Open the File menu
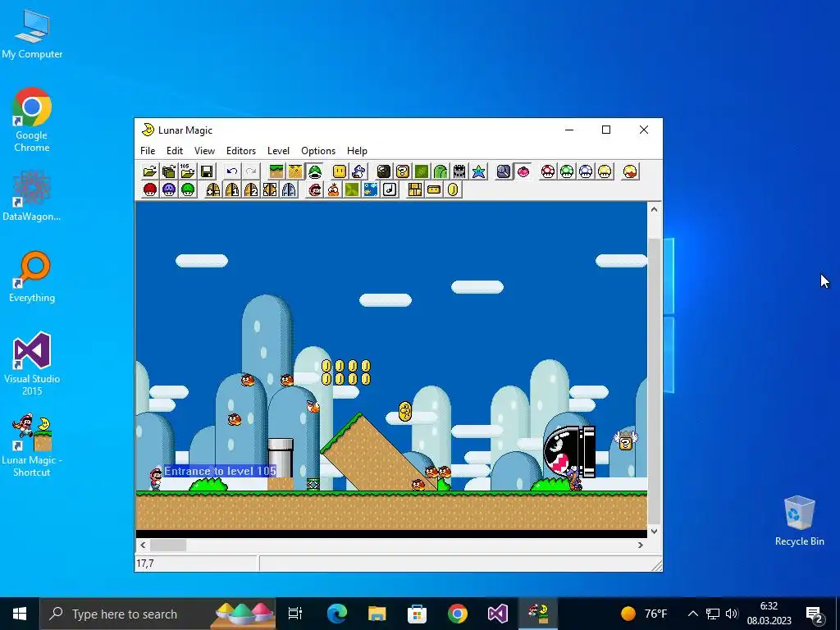 click(148, 151)
